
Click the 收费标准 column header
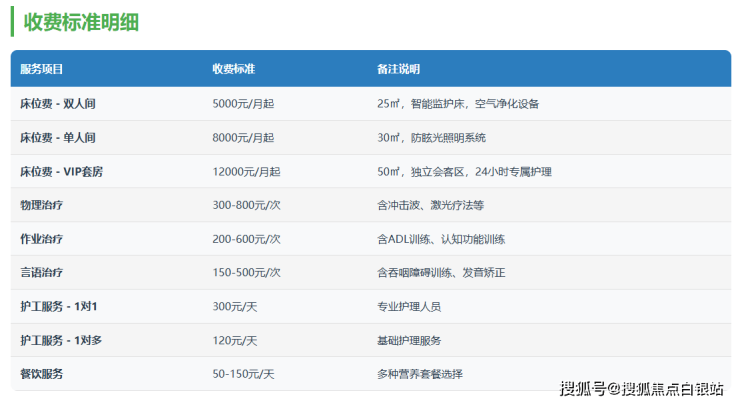click(233, 69)
